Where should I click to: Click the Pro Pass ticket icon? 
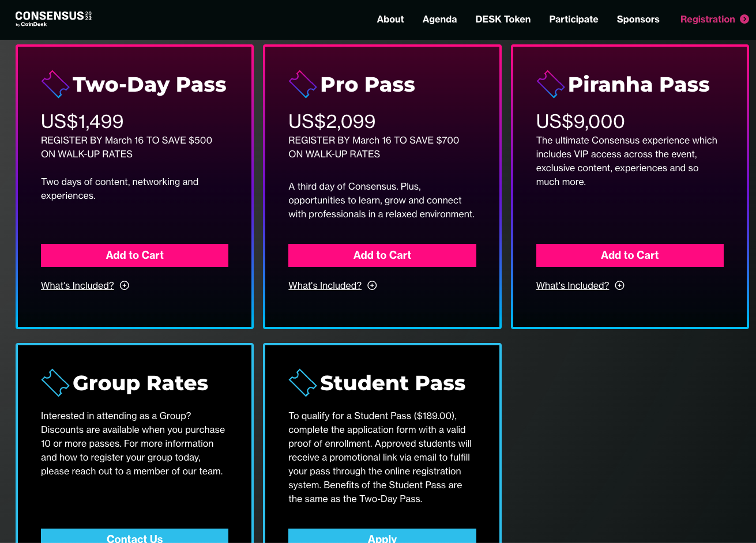[303, 84]
